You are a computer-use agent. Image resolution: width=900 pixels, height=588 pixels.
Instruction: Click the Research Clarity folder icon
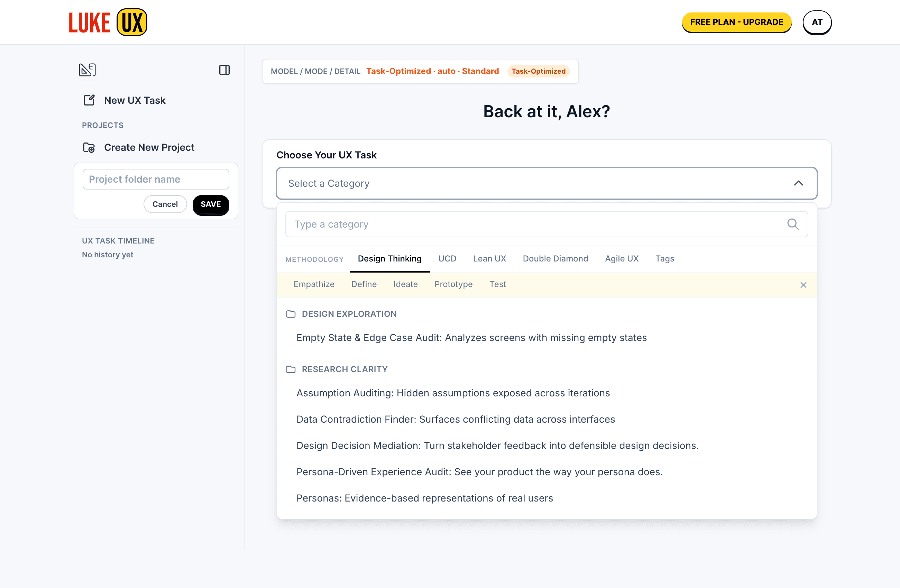point(291,369)
